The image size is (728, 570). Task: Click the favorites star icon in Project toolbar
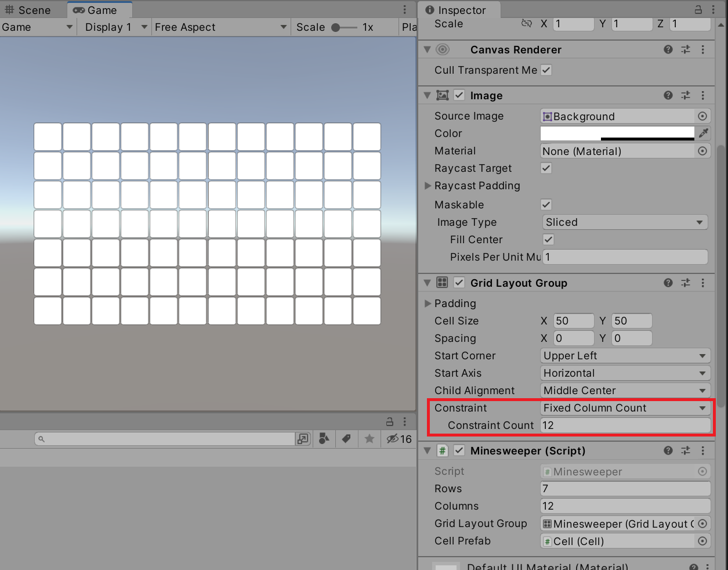pyautogui.click(x=369, y=439)
